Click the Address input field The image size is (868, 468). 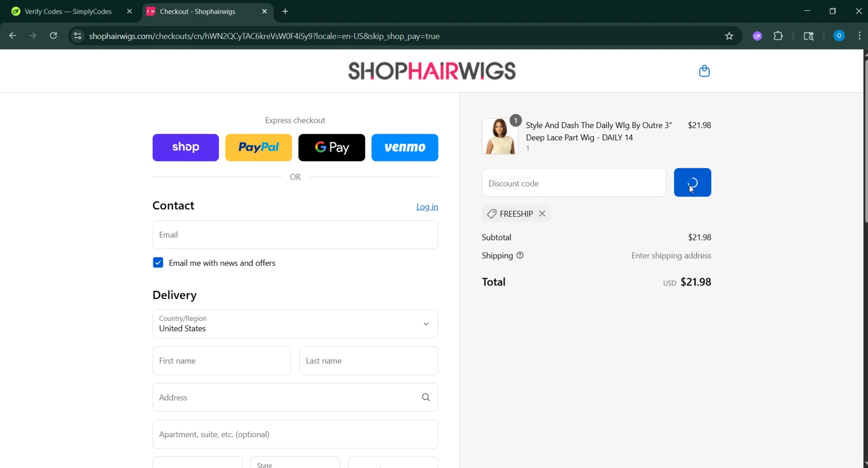[x=295, y=397]
